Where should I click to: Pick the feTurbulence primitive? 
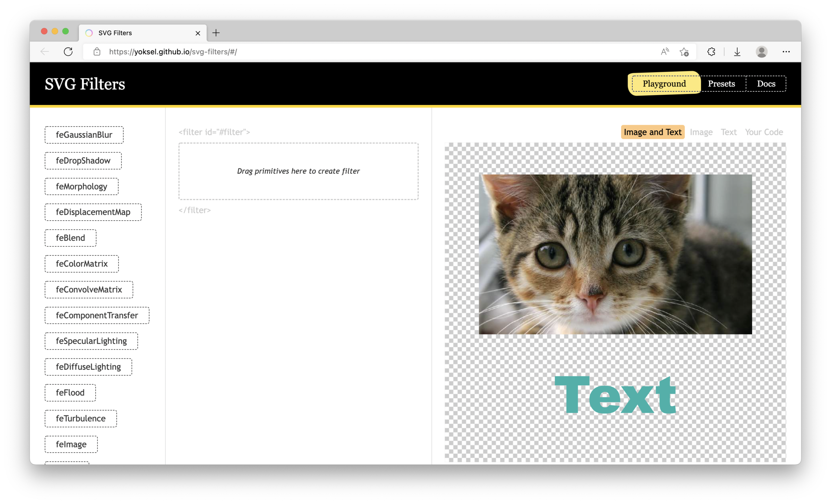tap(81, 419)
